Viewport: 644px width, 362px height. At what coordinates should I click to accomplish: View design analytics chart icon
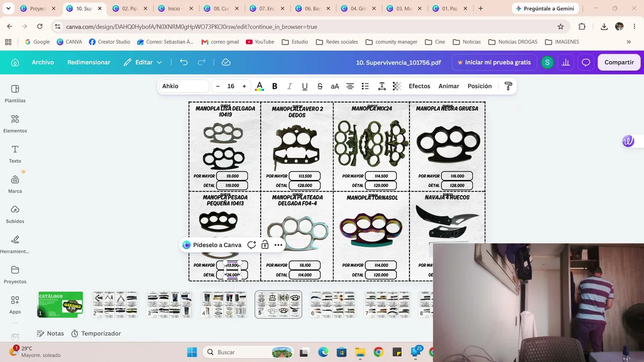566,62
